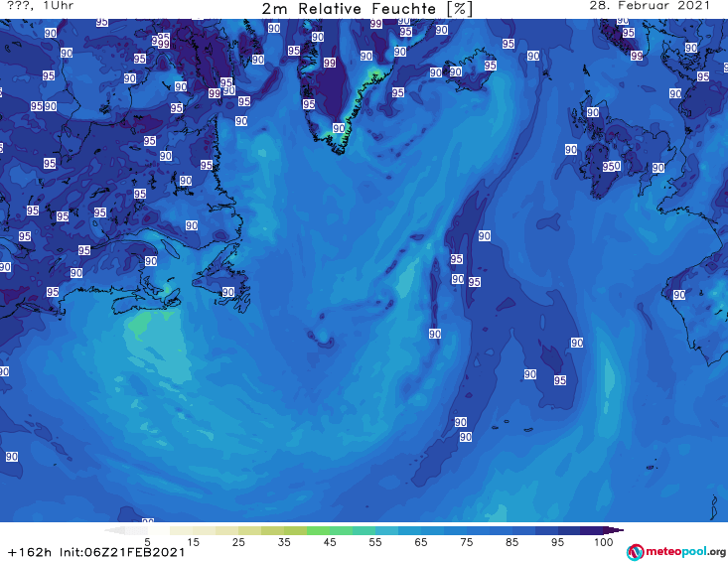Click the overlapping '950' label over Ireland
Viewport: 728px width, 562px height.
click(x=612, y=166)
